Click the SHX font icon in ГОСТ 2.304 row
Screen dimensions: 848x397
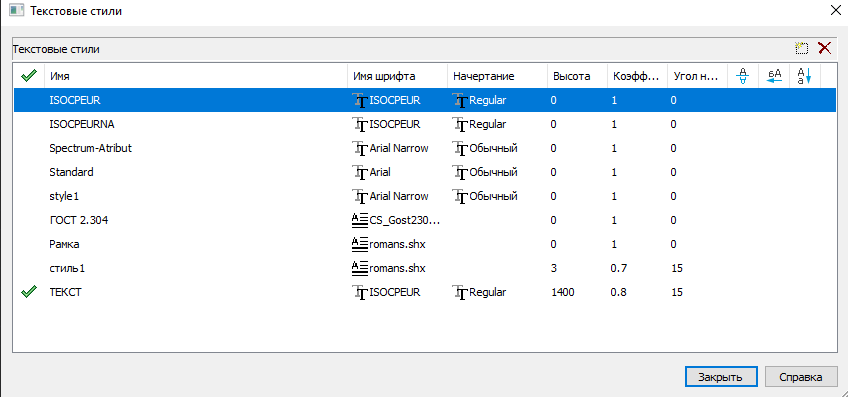(x=360, y=220)
